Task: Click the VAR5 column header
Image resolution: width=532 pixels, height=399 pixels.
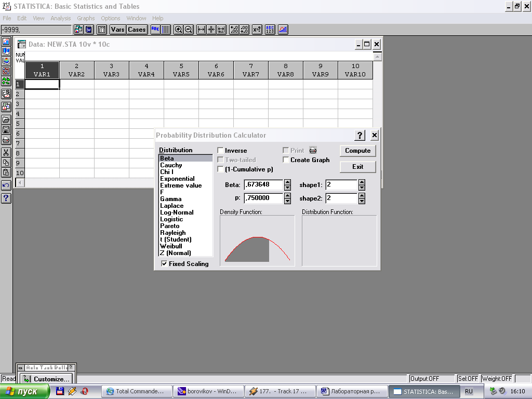Action: coord(181,70)
